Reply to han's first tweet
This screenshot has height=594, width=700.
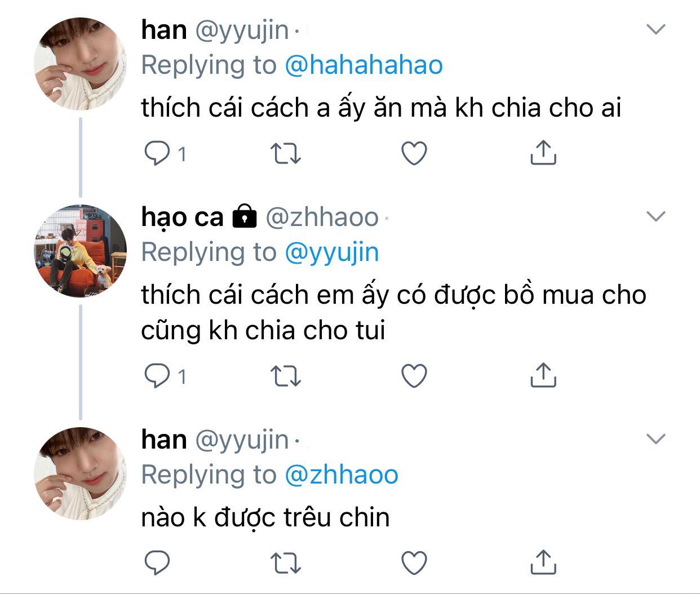click(x=157, y=153)
